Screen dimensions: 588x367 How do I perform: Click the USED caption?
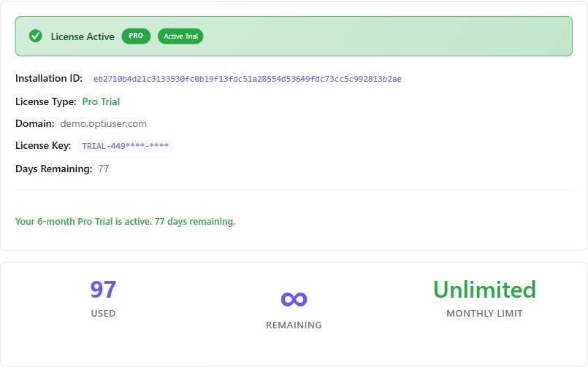pos(103,314)
